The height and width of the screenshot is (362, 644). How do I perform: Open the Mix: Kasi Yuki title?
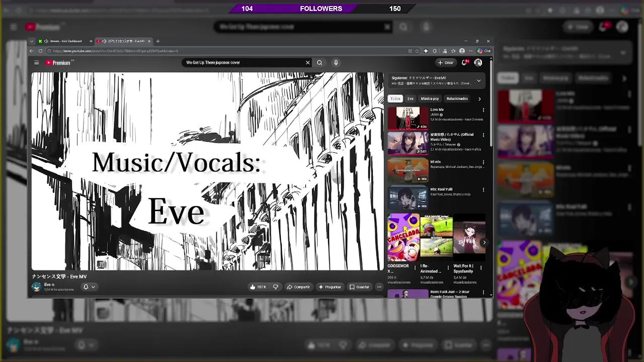(441, 190)
